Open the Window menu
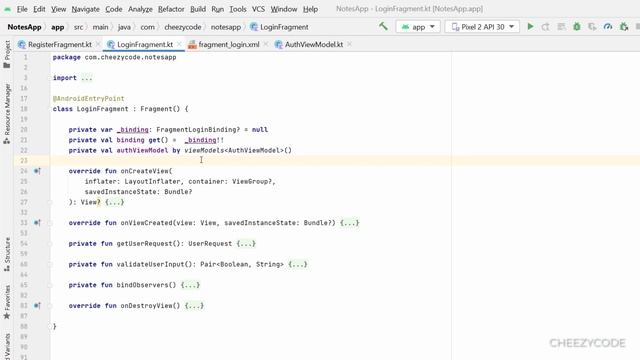Image resolution: width=640 pixels, height=360 pixels. pos(284,9)
